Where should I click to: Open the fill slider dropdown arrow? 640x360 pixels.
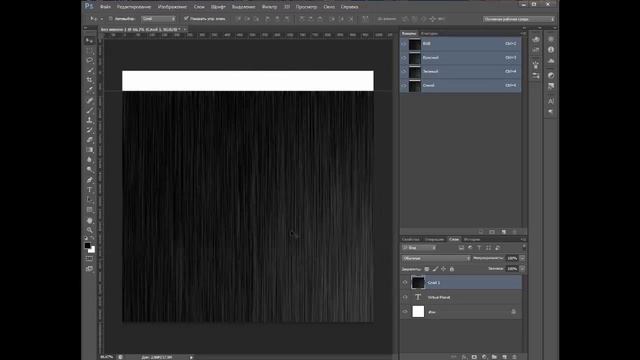click(x=522, y=269)
